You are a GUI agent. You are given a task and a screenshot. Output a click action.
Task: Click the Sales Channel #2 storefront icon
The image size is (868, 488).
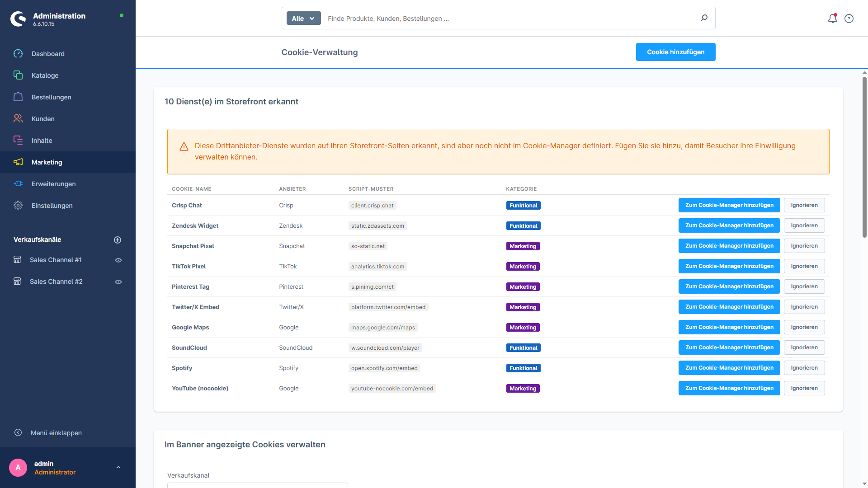[17, 282]
